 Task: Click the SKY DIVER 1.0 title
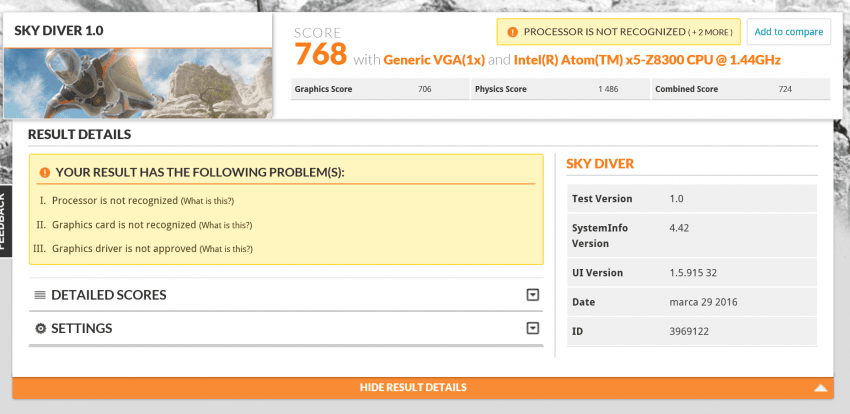pos(59,30)
